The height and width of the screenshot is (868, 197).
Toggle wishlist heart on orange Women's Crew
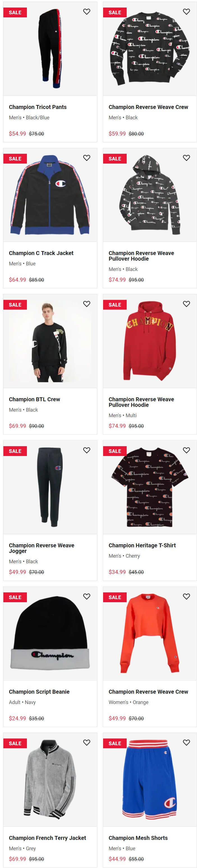click(x=186, y=596)
